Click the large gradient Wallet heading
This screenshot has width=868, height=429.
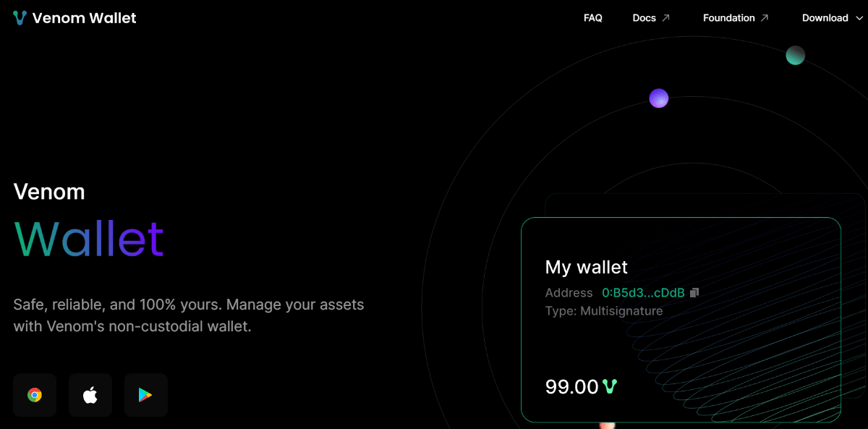point(89,238)
